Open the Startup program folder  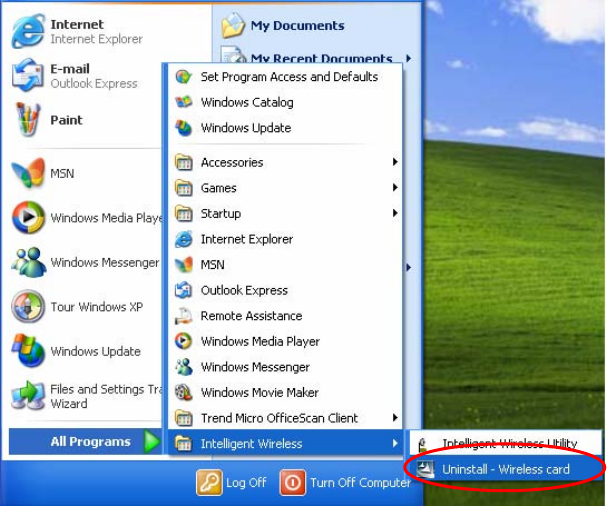pos(285,213)
